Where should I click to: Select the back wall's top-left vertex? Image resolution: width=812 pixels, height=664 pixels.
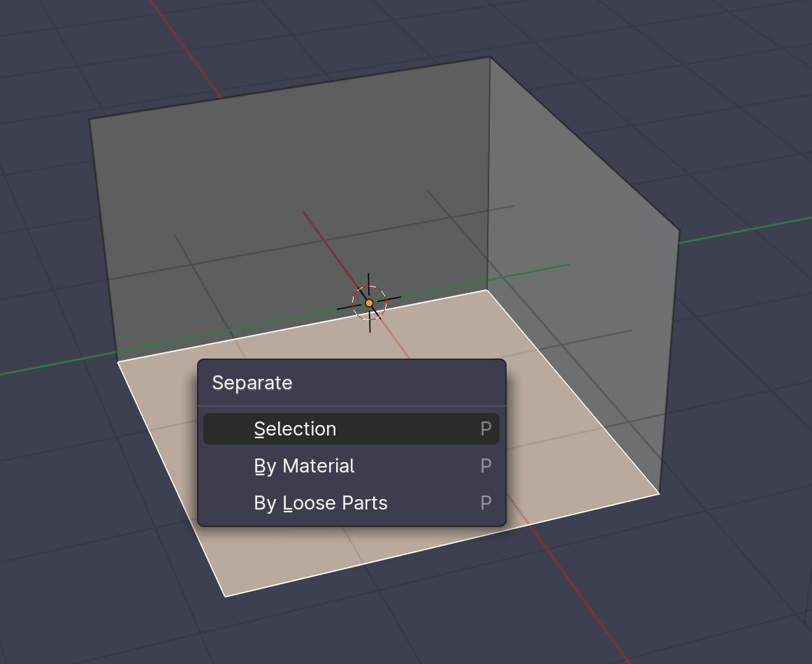click(89, 120)
